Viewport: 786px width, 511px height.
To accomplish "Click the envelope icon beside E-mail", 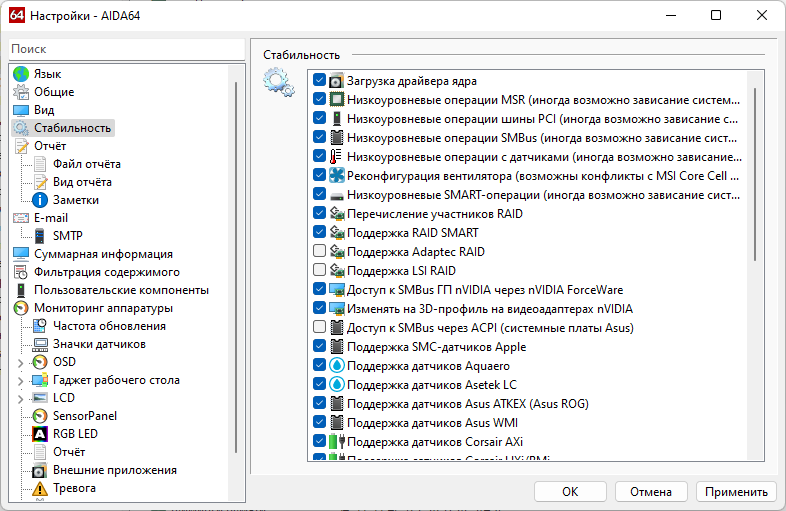I will tap(21, 218).
